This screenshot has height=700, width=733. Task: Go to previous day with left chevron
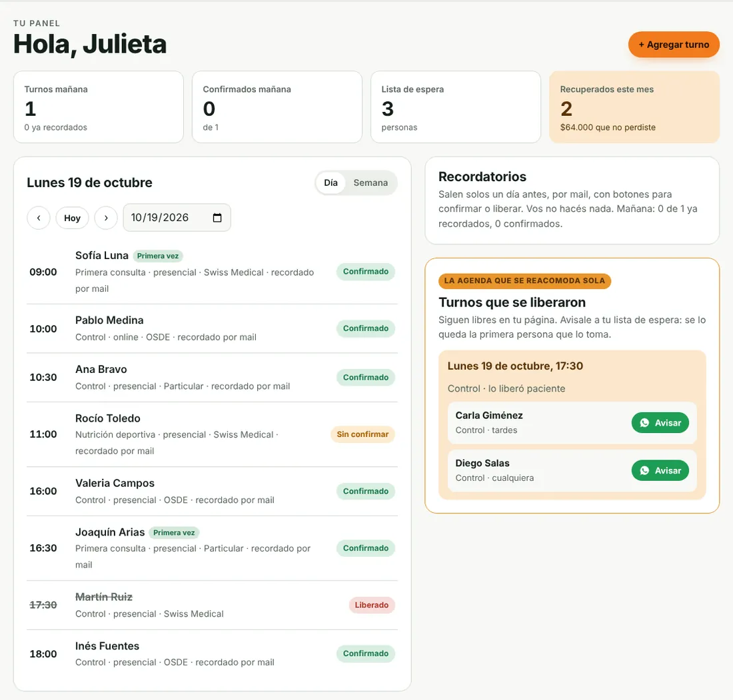(x=39, y=218)
